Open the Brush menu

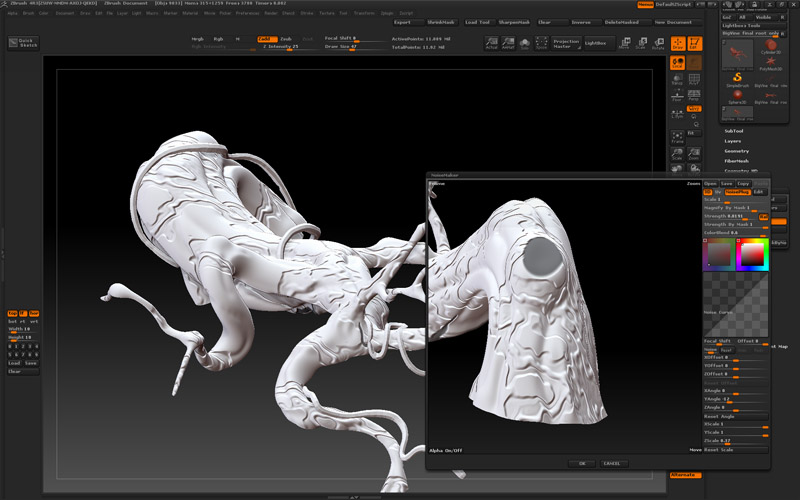[28, 13]
